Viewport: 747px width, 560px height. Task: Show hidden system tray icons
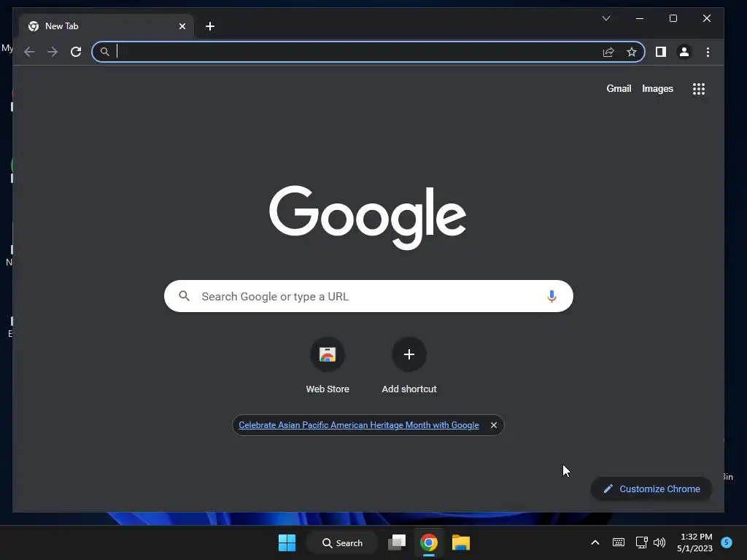pyautogui.click(x=595, y=542)
